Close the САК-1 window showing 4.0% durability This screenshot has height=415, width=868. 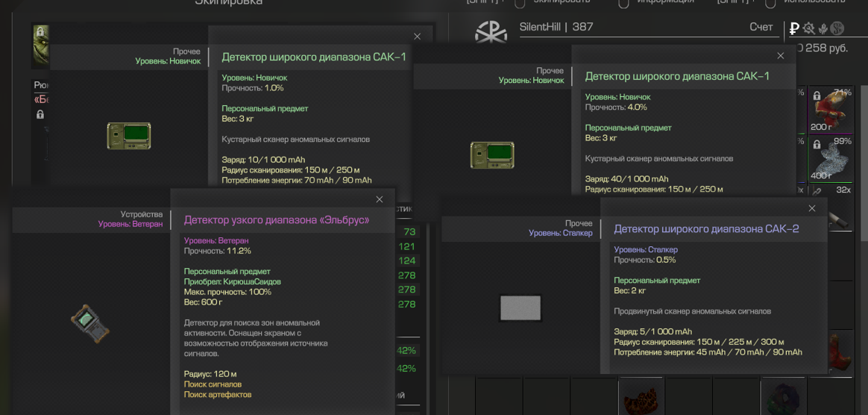781,56
